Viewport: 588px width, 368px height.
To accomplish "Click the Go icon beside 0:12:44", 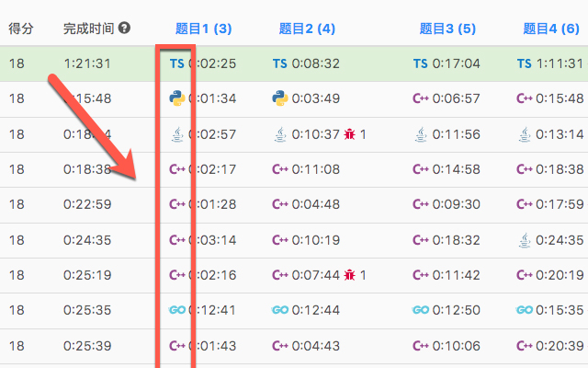I will pos(279,310).
